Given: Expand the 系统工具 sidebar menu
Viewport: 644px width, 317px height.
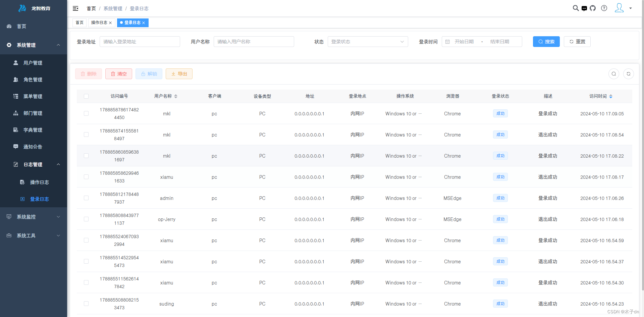Looking at the screenshot, I should [x=34, y=235].
